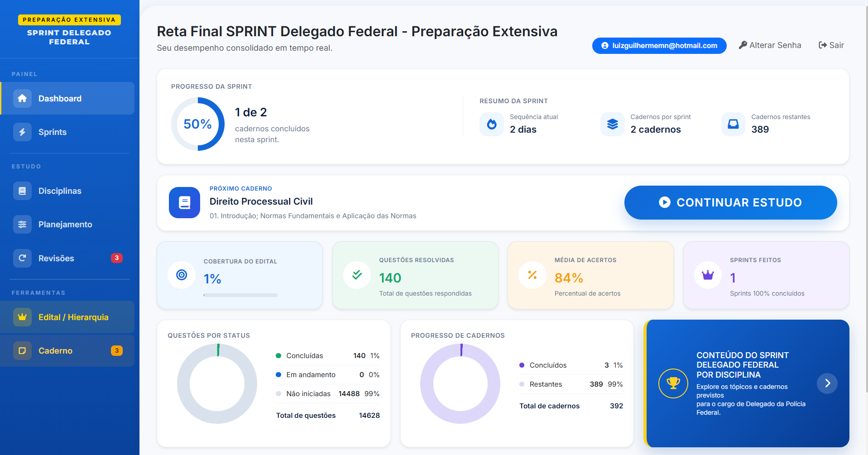
Task: Click the key icon beside Alterar Senha
Action: [x=743, y=45]
